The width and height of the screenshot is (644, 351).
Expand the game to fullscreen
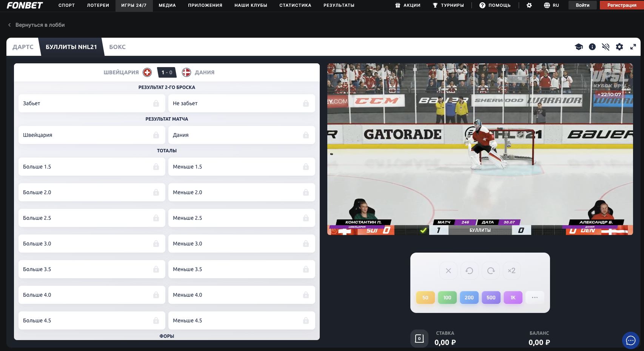coord(633,47)
